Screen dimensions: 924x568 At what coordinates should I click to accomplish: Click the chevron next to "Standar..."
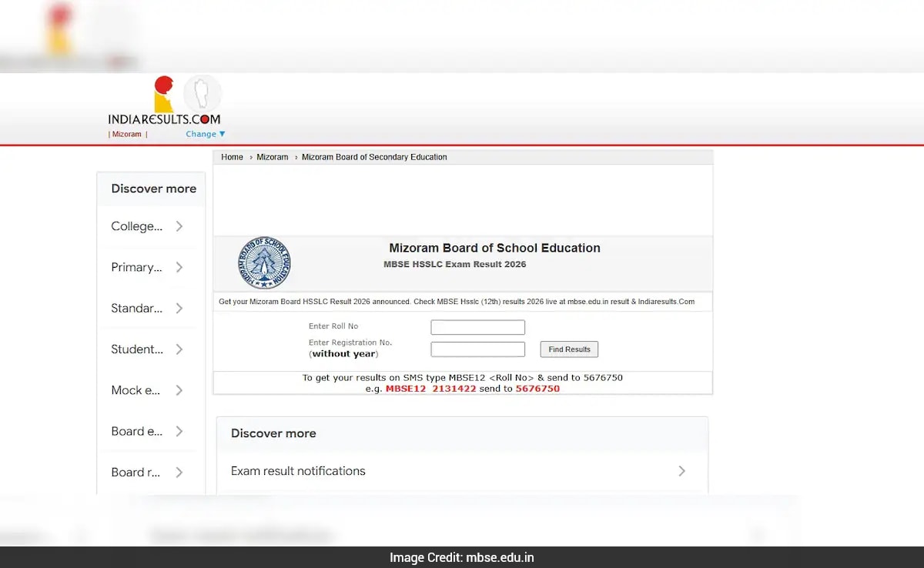(x=179, y=308)
